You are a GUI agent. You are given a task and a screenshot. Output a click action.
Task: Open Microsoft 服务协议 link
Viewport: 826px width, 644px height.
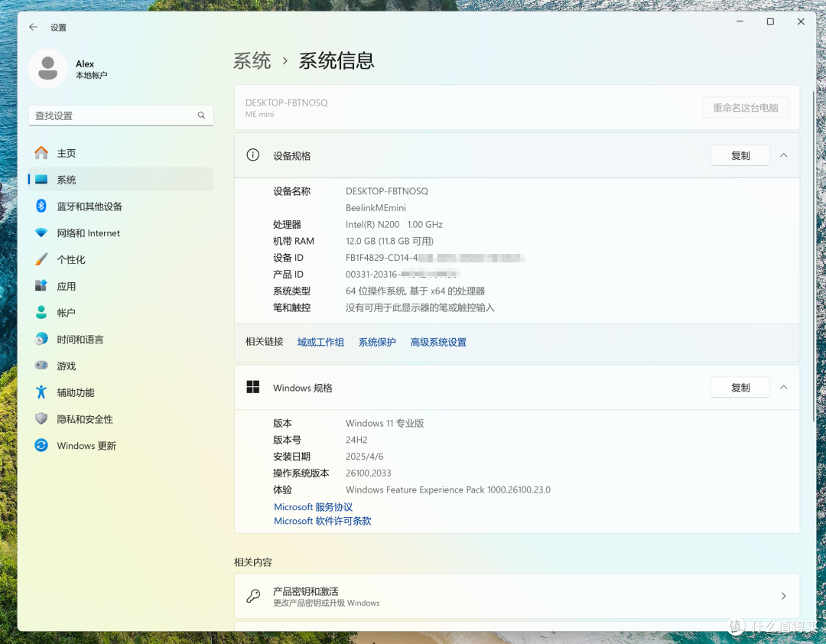click(313, 507)
